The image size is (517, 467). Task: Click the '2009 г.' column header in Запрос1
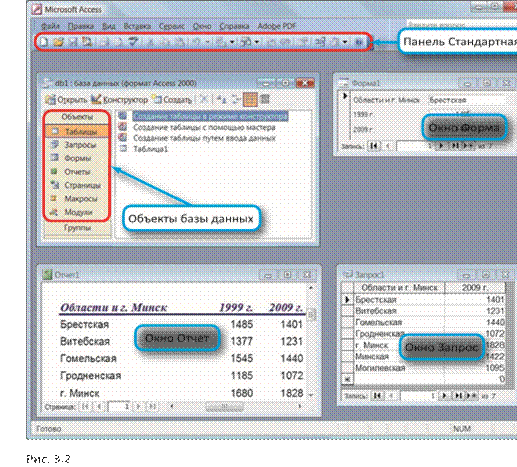point(475,288)
